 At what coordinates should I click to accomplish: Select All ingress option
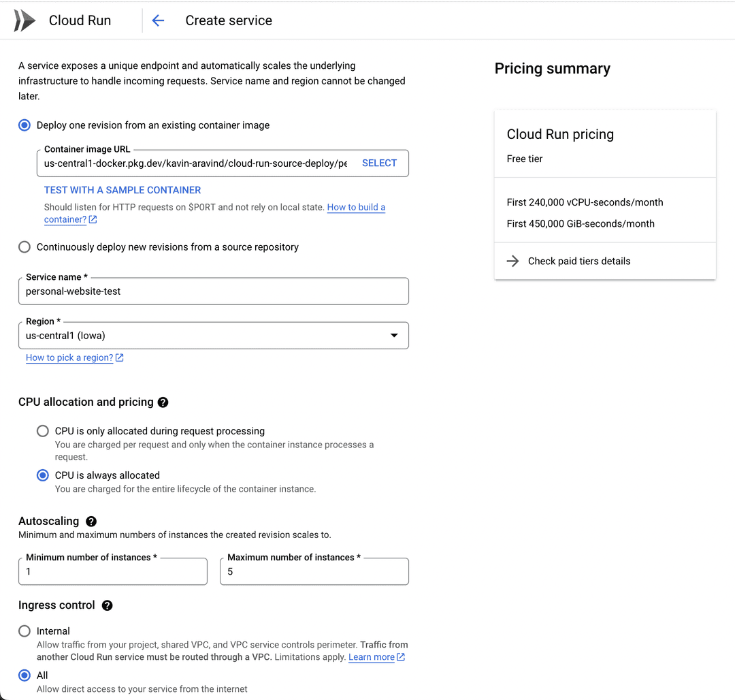click(x=24, y=675)
